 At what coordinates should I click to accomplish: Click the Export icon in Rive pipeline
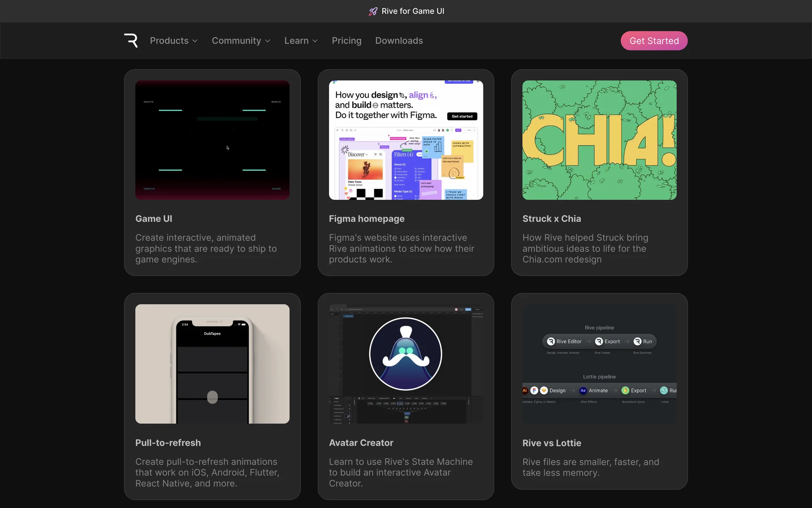pyautogui.click(x=599, y=342)
